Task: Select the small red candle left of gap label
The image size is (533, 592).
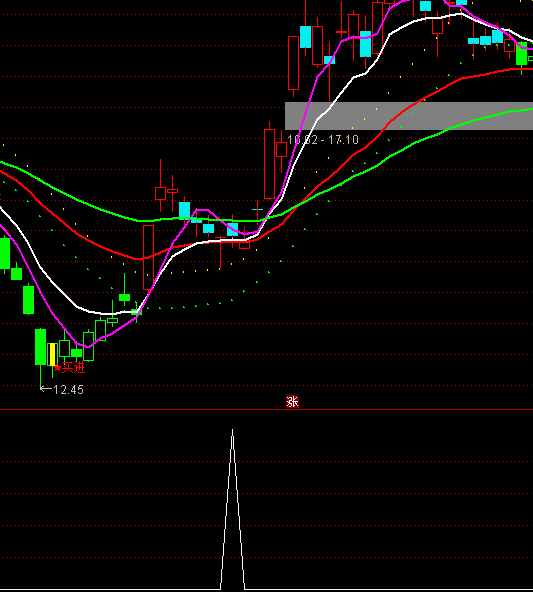Action: click(x=281, y=150)
